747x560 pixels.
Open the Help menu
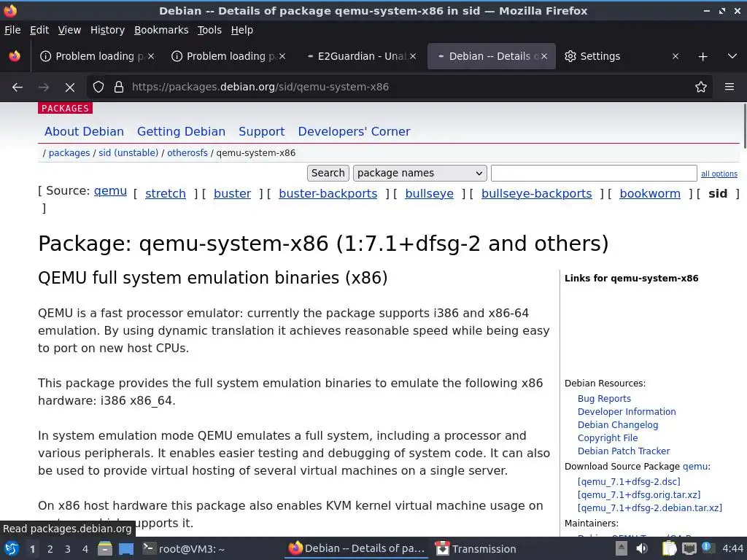242,30
